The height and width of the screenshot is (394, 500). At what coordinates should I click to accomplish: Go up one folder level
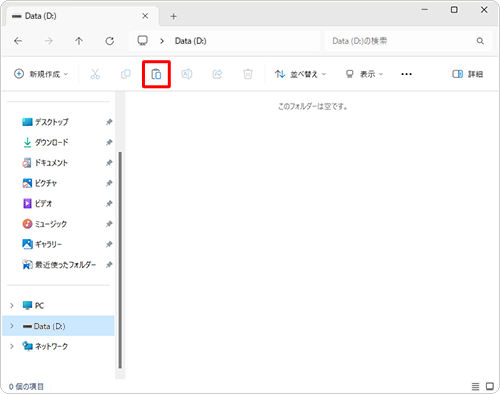click(x=79, y=41)
